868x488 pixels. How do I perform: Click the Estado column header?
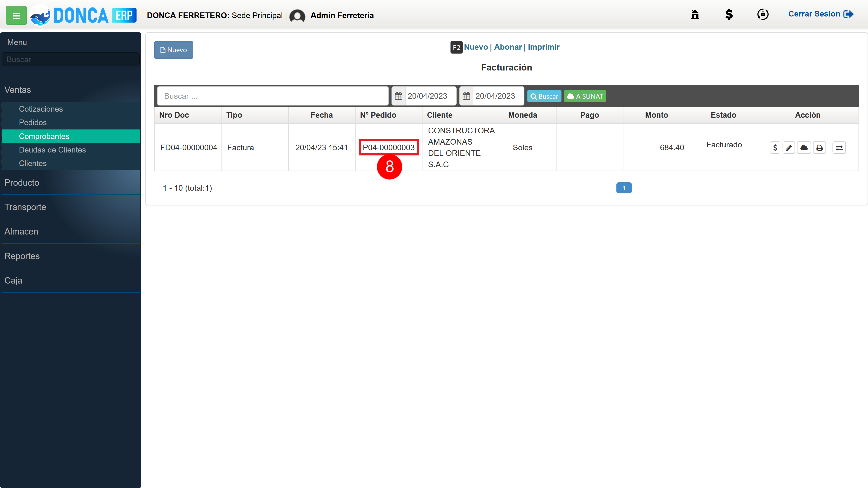tap(723, 115)
